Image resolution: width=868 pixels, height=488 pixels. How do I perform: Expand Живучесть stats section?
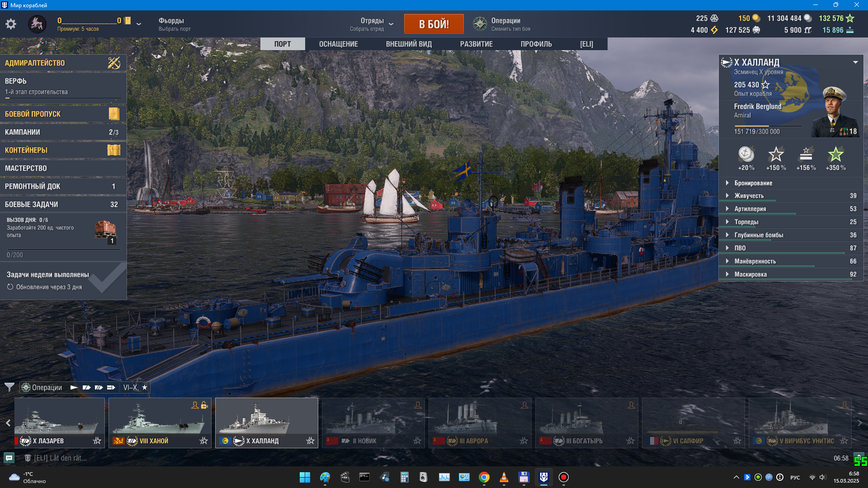tap(791, 196)
